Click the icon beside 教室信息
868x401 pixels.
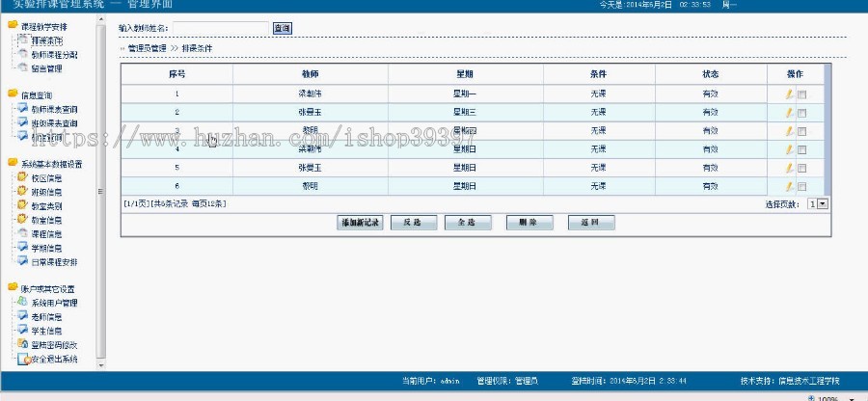tap(23, 219)
